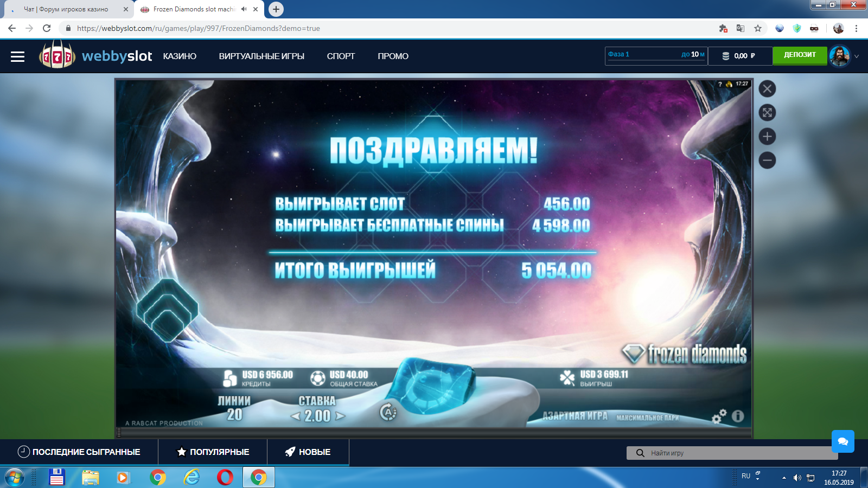Click МАКСИМАЛЬНОЕ ПАРИ max bet
Viewport: 868px width, 488px height.
pyautogui.click(x=648, y=418)
